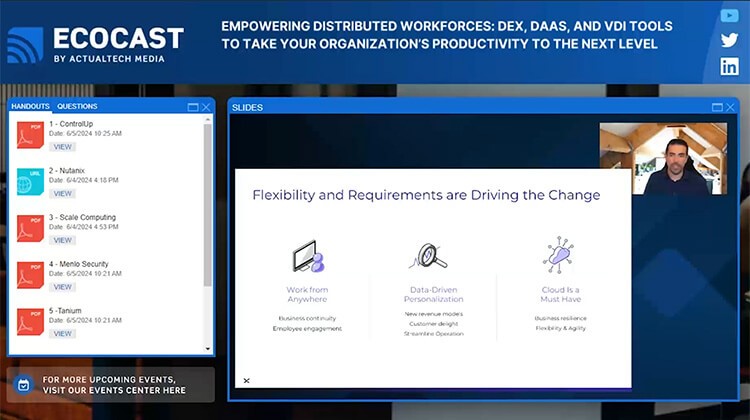
Task: Open the upcoming events center banner
Action: (x=110, y=385)
